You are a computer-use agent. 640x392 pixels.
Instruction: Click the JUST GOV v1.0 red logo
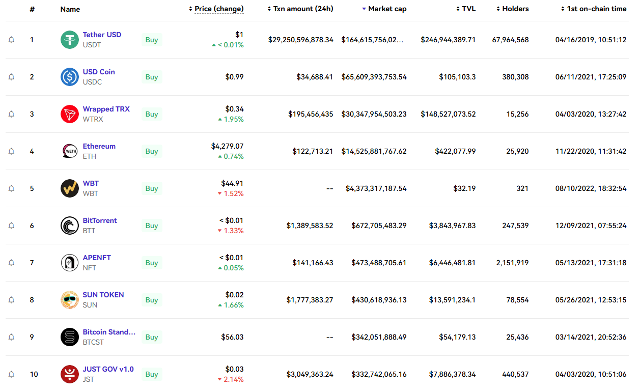pyautogui.click(x=69, y=374)
